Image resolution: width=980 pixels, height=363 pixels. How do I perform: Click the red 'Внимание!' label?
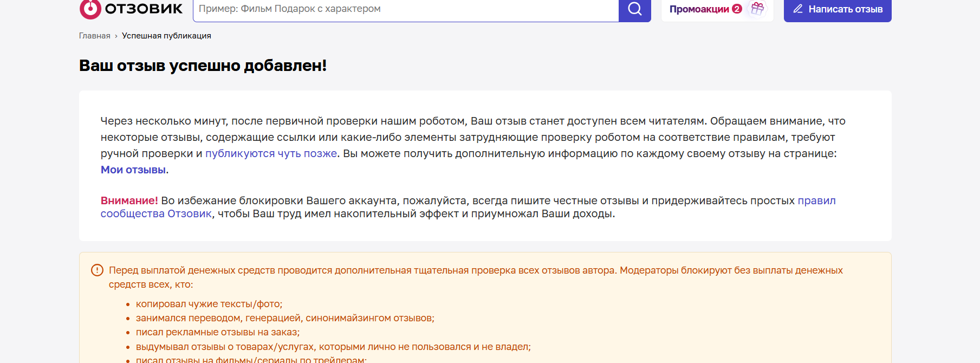coord(129,200)
